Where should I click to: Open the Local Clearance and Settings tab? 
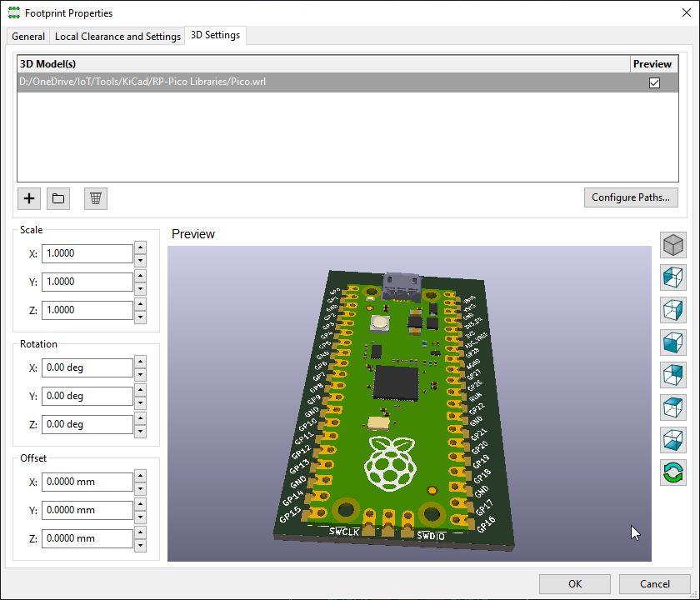[x=117, y=36]
